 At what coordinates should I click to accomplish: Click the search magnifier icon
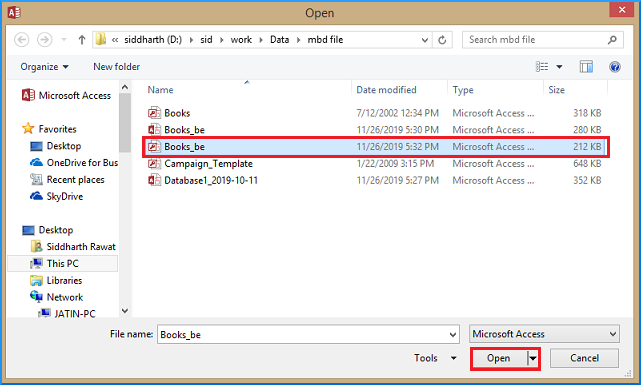click(x=612, y=40)
